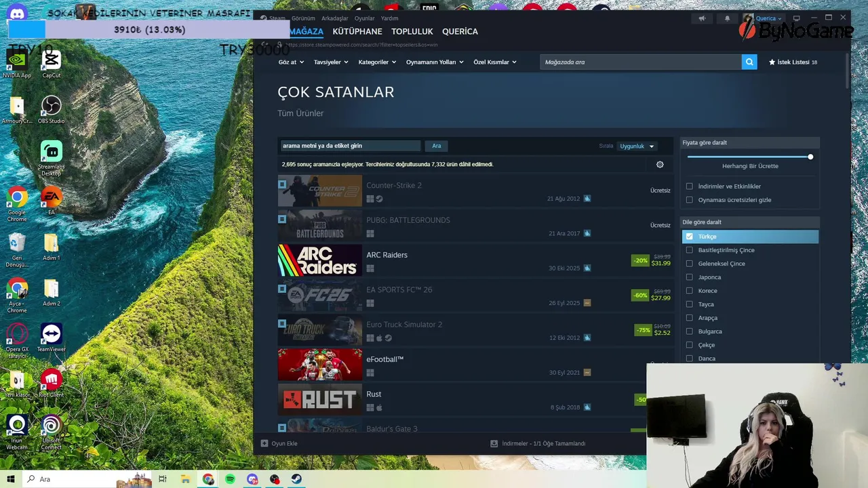Open File Explorer from taskbar
The height and width of the screenshot is (488, 868).
[185, 479]
